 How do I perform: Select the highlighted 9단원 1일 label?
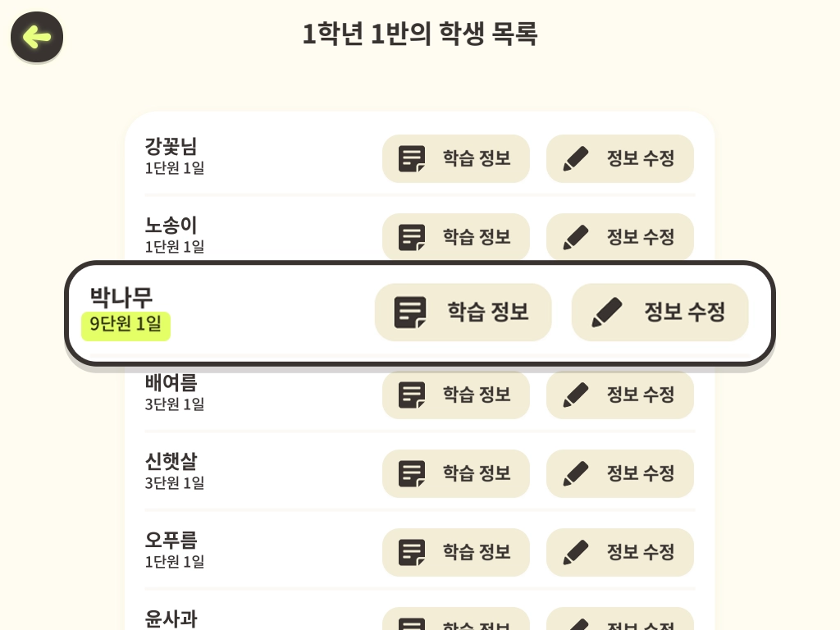(x=126, y=325)
